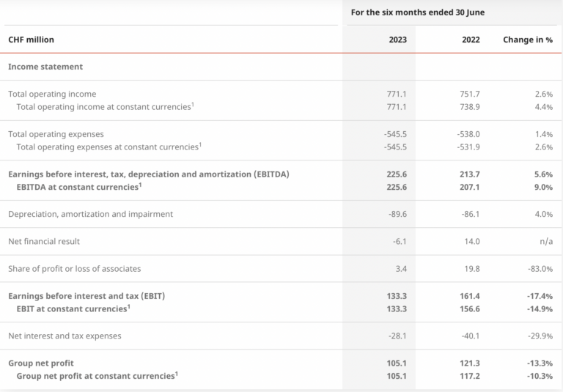The height and width of the screenshot is (392, 563).
Task: Select the 'Change in %' column header
Action: 527,40
